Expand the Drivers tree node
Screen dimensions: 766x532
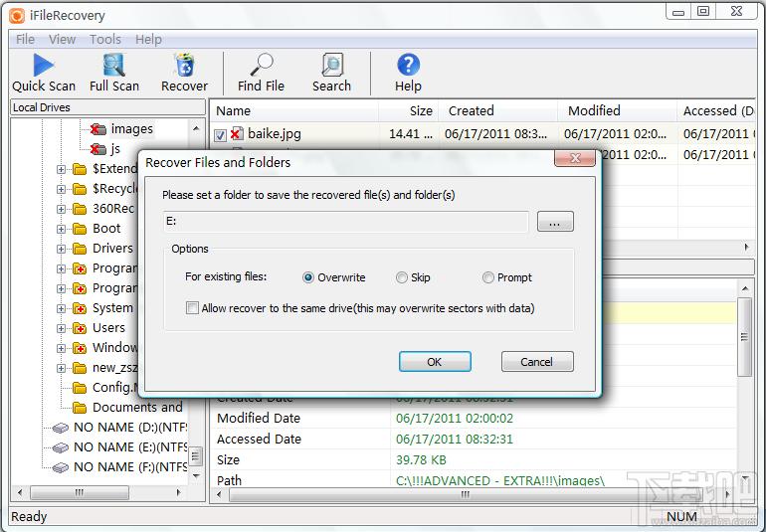(x=61, y=250)
